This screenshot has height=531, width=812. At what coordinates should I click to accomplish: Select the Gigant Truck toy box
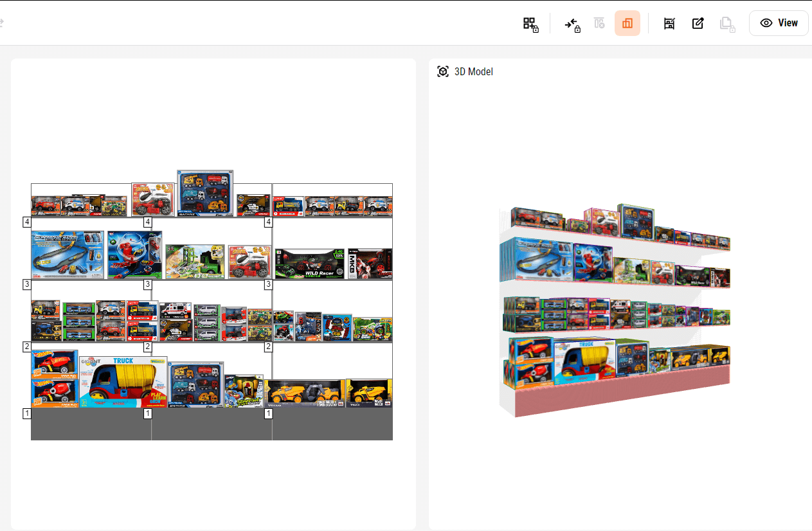point(123,382)
